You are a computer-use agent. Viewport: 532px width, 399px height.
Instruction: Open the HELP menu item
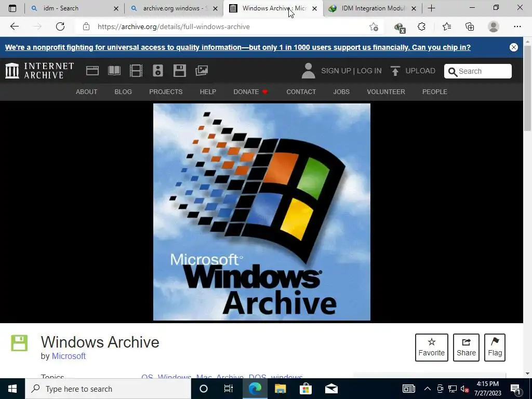click(x=208, y=92)
